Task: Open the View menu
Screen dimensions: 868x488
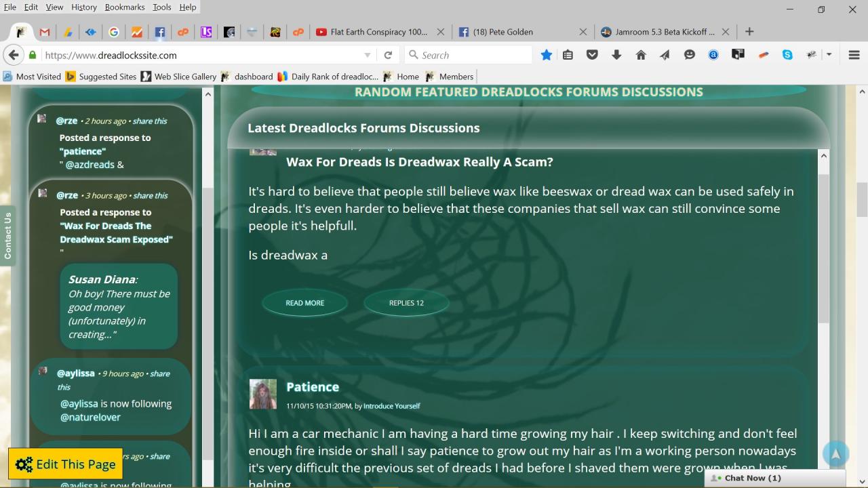Action: pos(54,7)
